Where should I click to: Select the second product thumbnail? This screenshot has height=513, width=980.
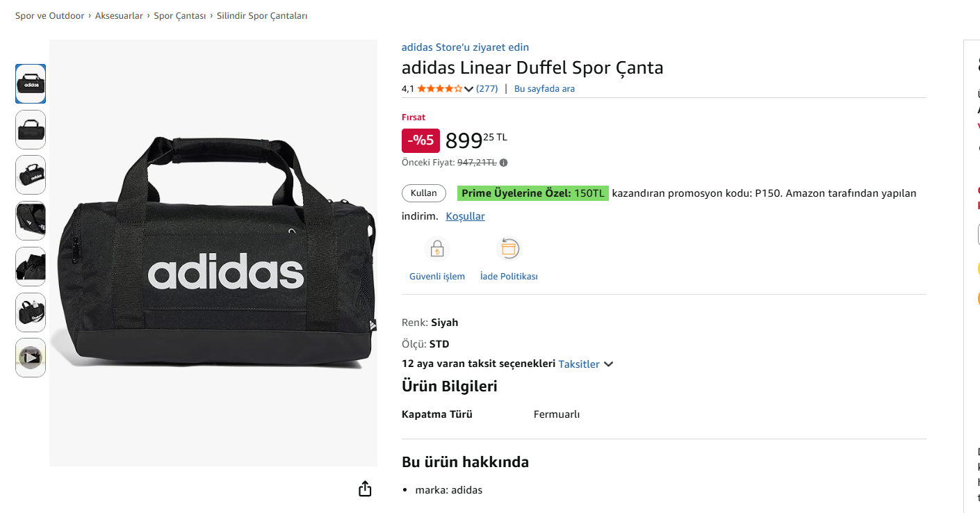coord(31,130)
